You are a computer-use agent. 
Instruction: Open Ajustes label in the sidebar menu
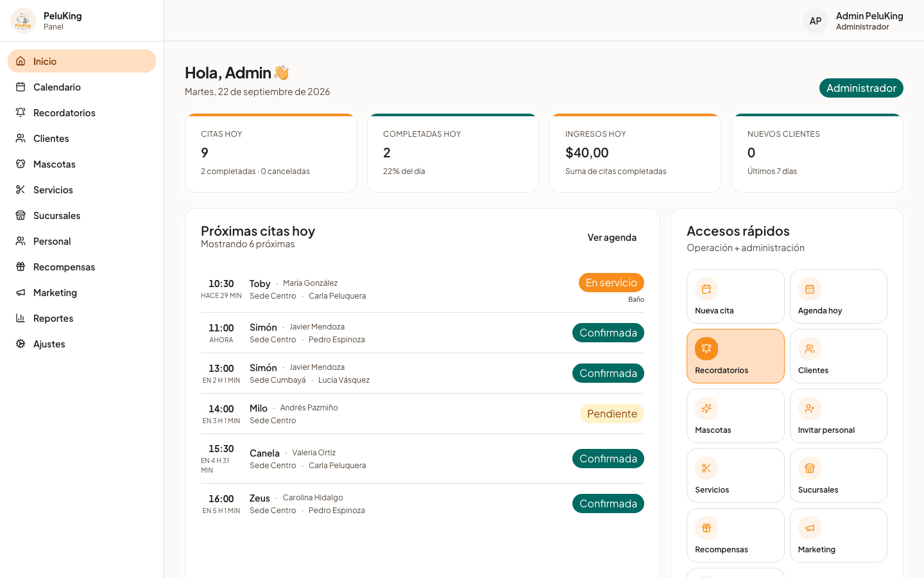click(x=49, y=344)
